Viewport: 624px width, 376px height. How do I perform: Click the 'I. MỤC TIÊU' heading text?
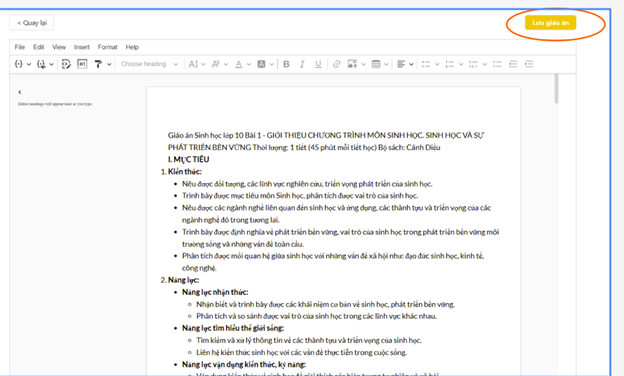click(188, 159)
